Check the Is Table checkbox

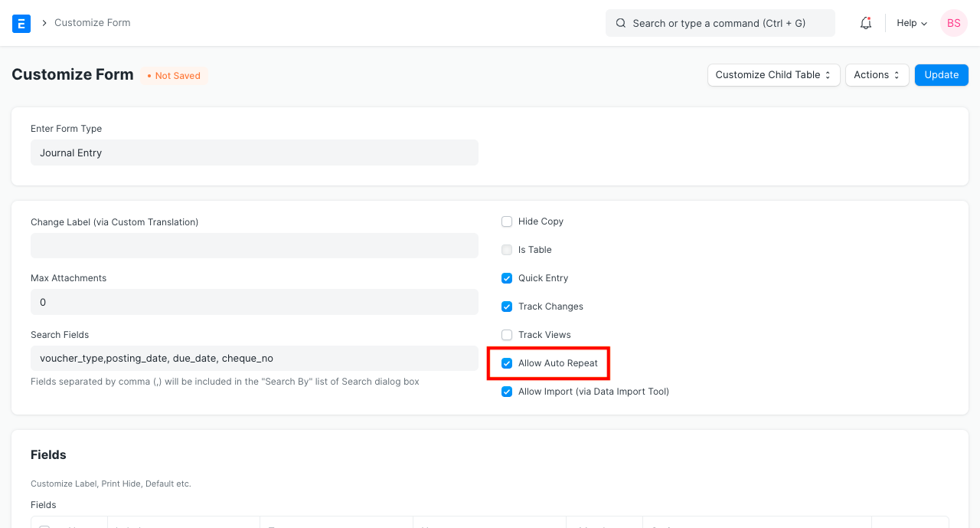click(x=507, y=249)
